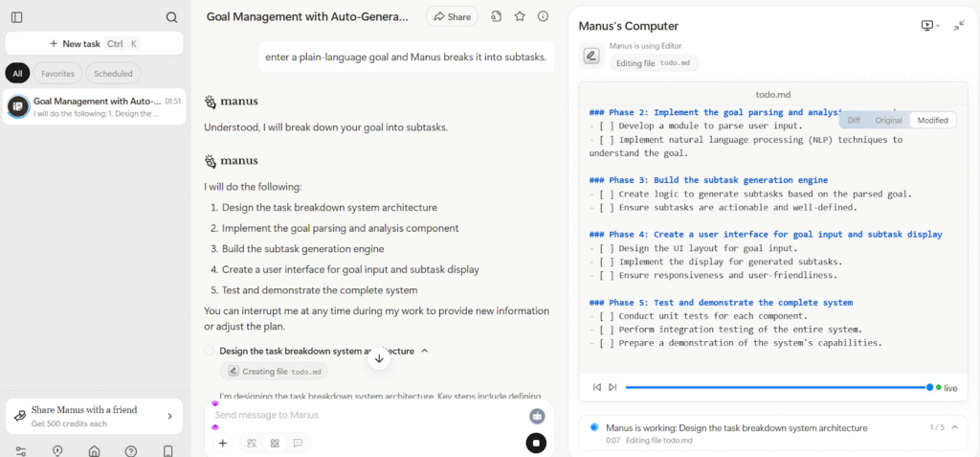Click the todo.md file title bar
Viewport: 980px width, 457px height.
773,95
